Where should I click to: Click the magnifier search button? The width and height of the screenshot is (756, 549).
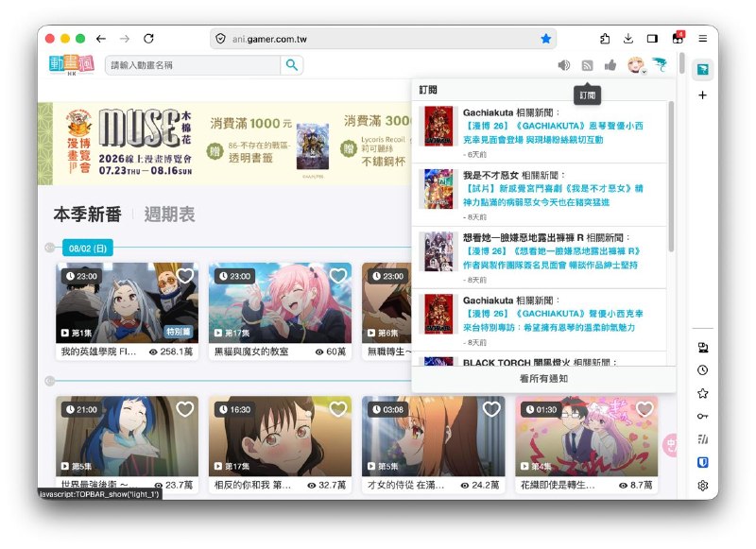tap(292, 65)
